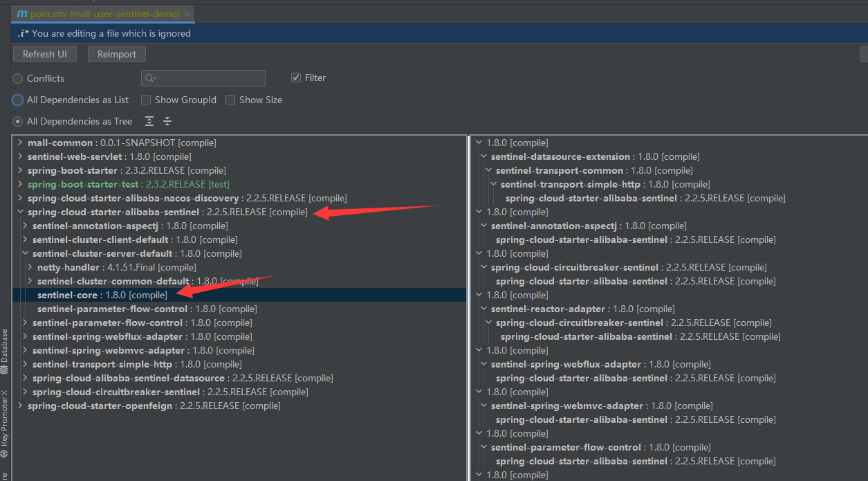
Task: Click Expand All tree icon
Action: pos(149,121)
